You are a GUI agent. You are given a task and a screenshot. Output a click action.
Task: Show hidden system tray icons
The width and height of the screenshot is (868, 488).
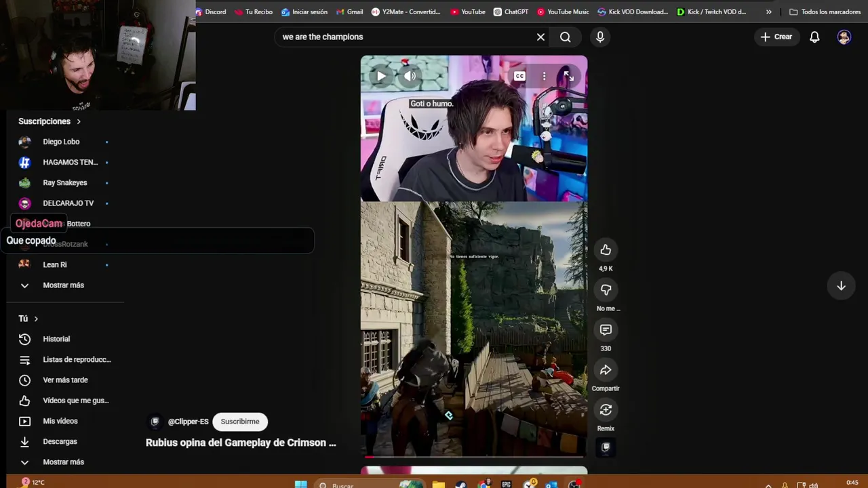[x=768, y=485]
